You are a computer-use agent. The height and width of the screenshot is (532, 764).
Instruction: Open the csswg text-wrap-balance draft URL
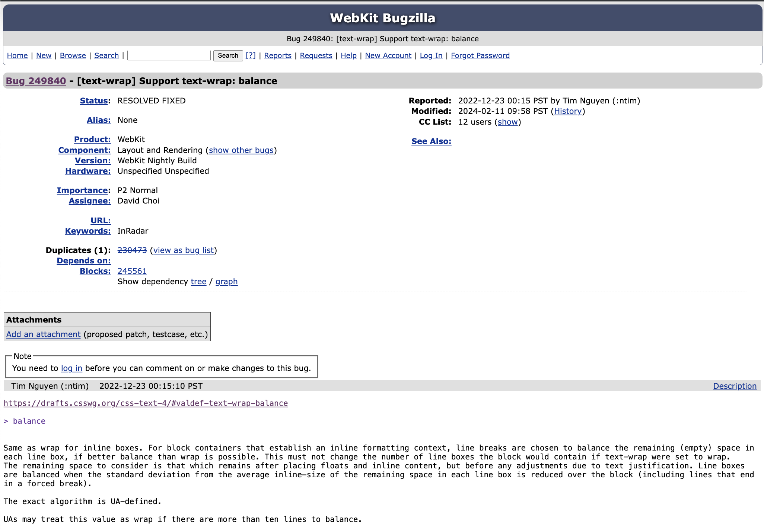146,403
